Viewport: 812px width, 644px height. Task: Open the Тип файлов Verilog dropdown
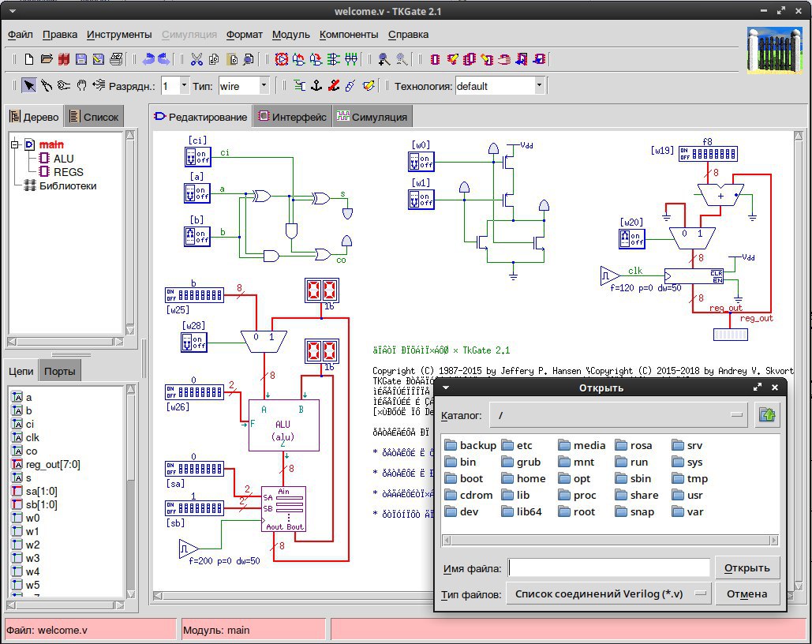[x=608, y=594]
